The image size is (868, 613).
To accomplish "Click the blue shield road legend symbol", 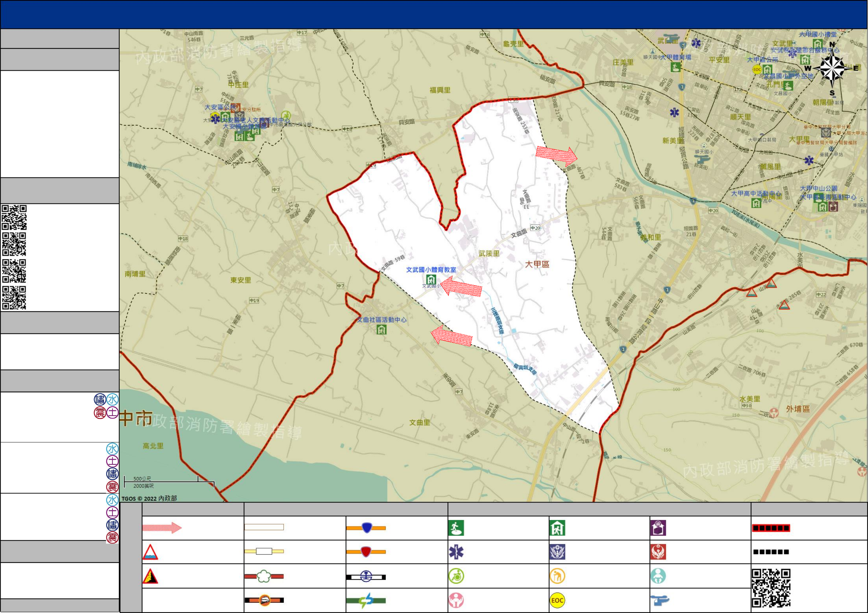I will pos(366,528).
